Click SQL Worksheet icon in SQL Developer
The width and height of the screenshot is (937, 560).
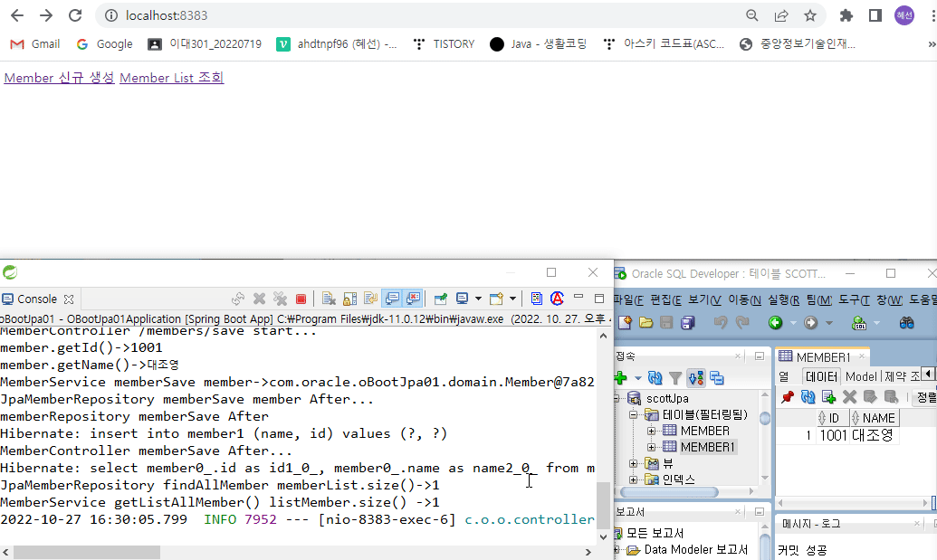[859, 323]
